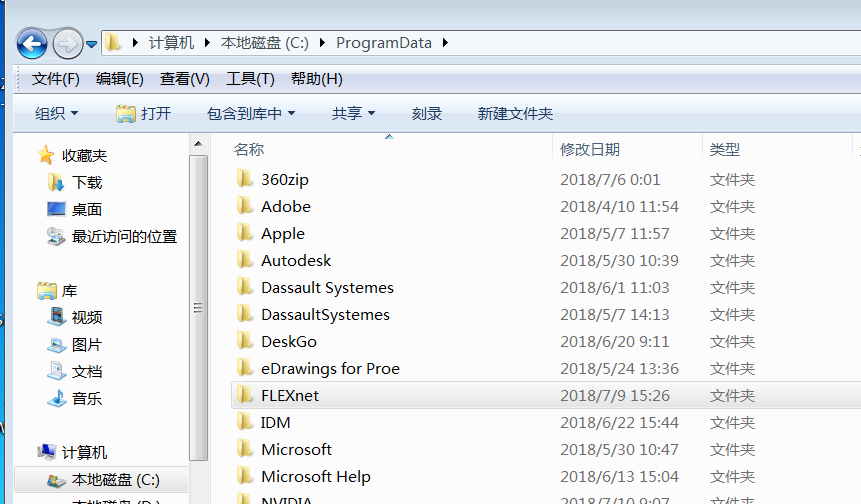Click the greyed Forward navigation arrow
The image size is (861, 504).
pyautogui.click(x=68, y=43)
